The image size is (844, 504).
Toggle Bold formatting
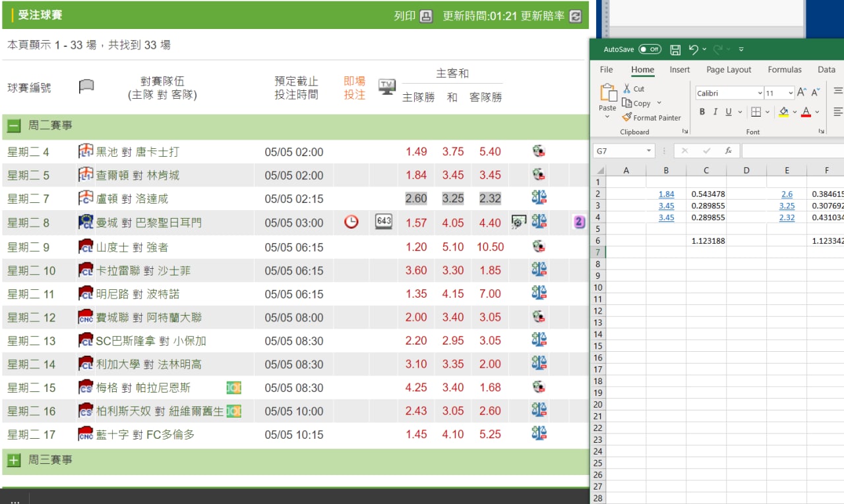pyautogui.click(x=702, y=112)
